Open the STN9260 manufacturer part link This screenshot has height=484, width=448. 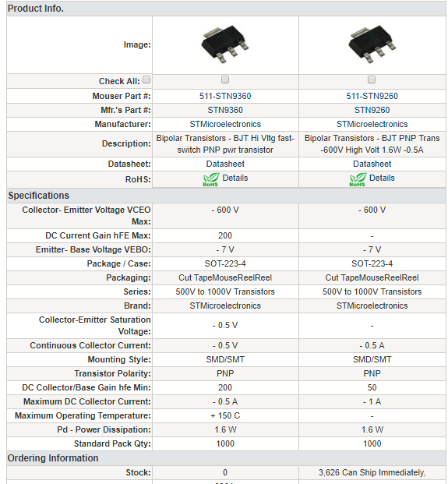[372, 110]
